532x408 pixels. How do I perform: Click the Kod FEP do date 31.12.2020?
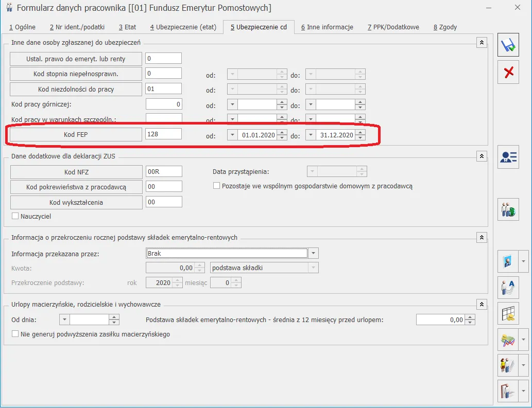336,135
